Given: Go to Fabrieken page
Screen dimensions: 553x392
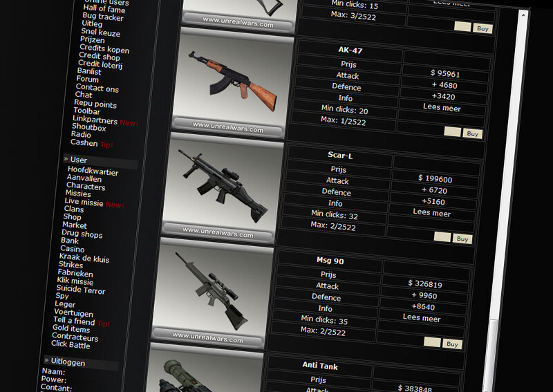Looking at the screenshot, I should pyautogui.click(x=75, y=273).
